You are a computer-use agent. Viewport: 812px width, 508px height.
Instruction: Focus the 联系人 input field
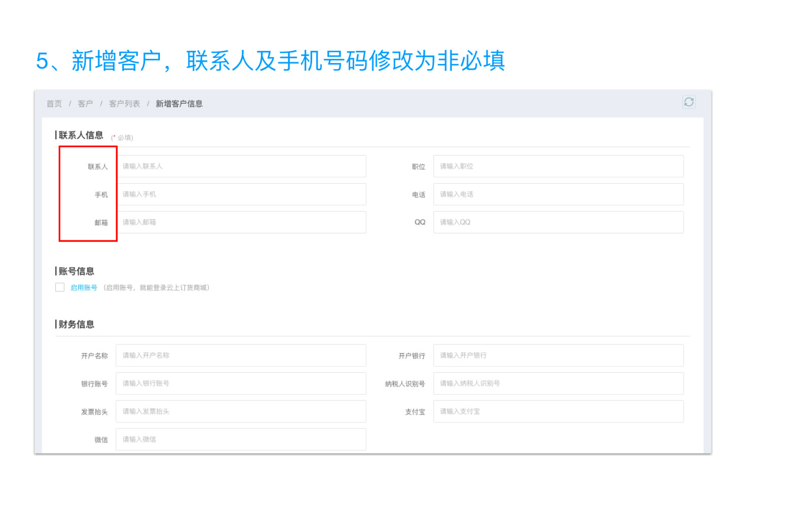(241, 167)
